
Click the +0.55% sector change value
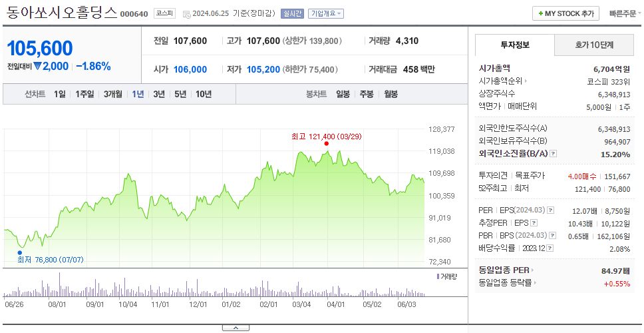point(617,283)
